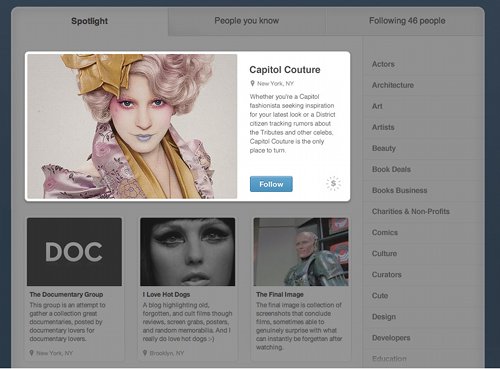
Task: Open the Following 46 people tab
Action: (407, 21)
